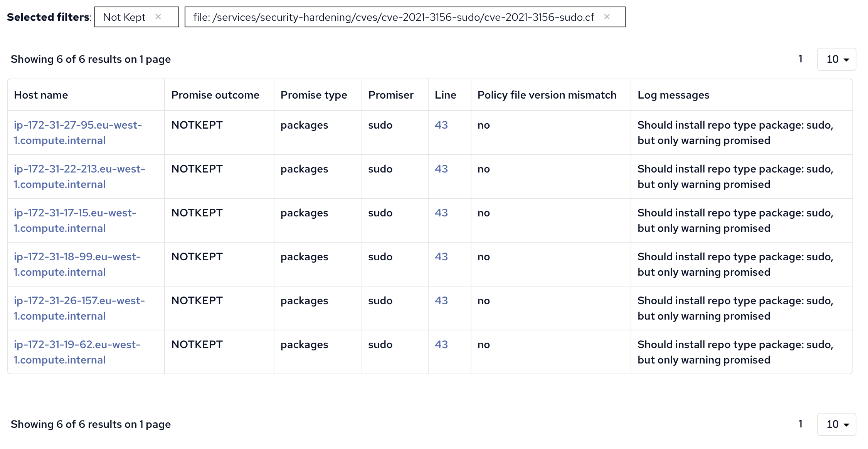Click the Selected filters label
868x449 pixels.
tap(49, 17)
